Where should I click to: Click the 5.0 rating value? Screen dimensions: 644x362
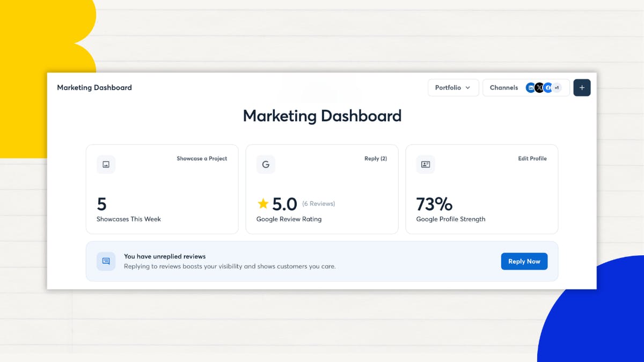coord(284,204)
